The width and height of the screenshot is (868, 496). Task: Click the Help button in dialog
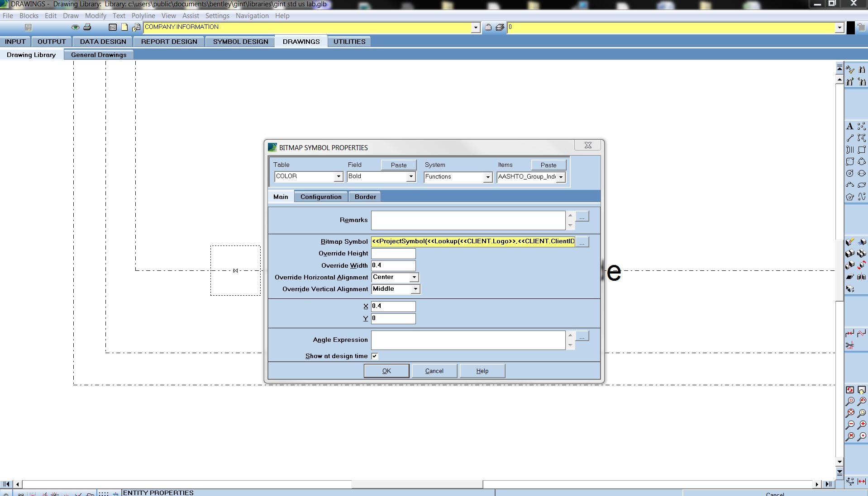coord(482,371)
